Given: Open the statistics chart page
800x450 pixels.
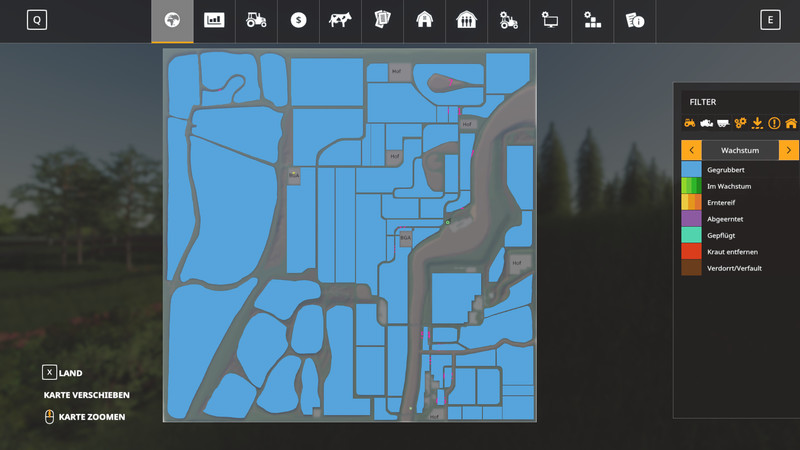Looking at the screenshot, I should click(x=214, y=21).
